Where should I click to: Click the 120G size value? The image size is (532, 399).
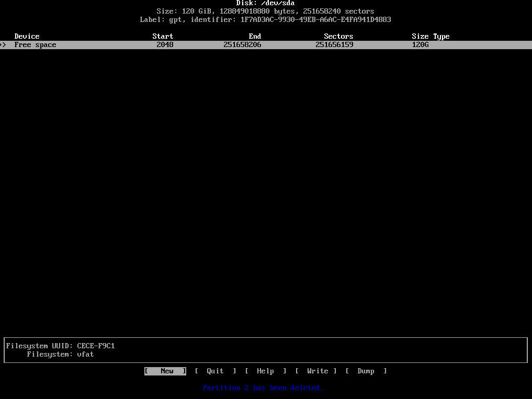(420, 45)
